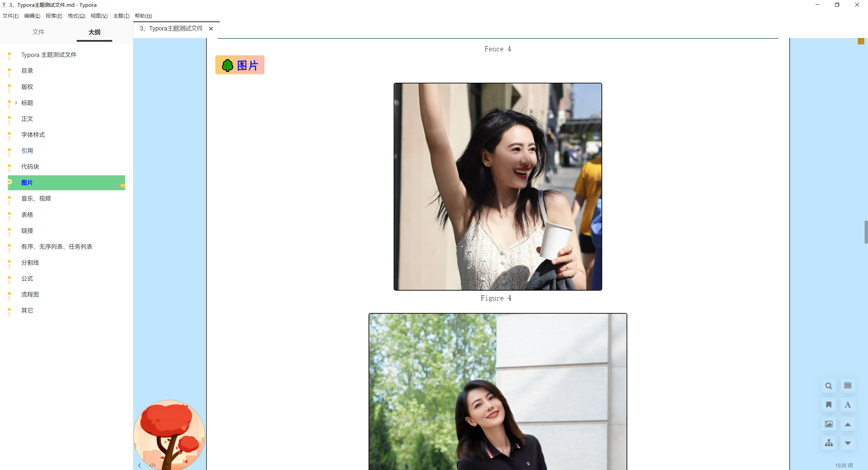This screenshot has width=868, height=470.
Task: Click the 图片 heading in document
Action: 248,65
